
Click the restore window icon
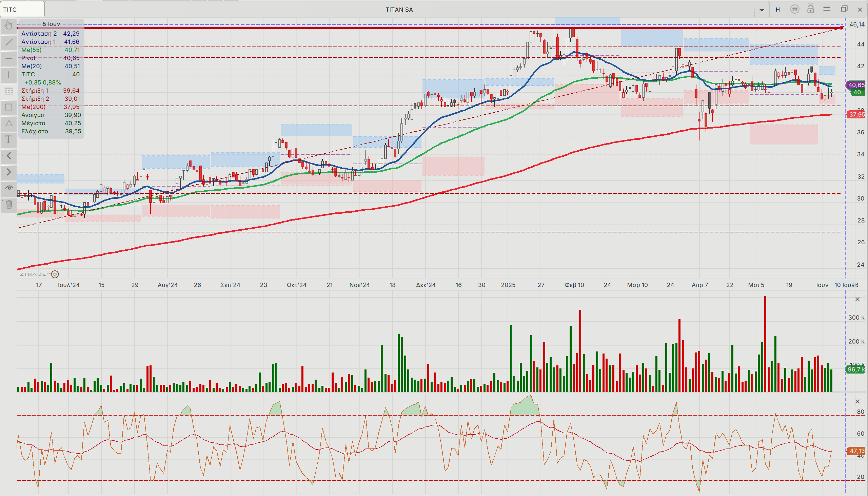click(844, 9)
